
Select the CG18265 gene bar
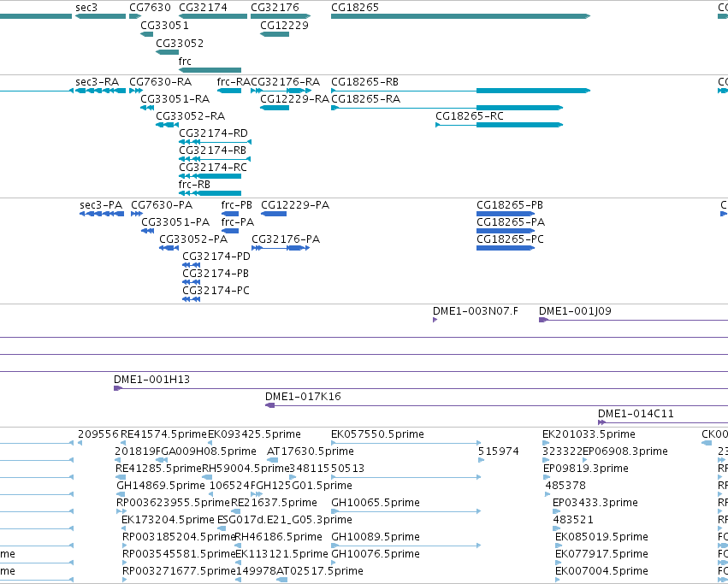tap(460, 16)
